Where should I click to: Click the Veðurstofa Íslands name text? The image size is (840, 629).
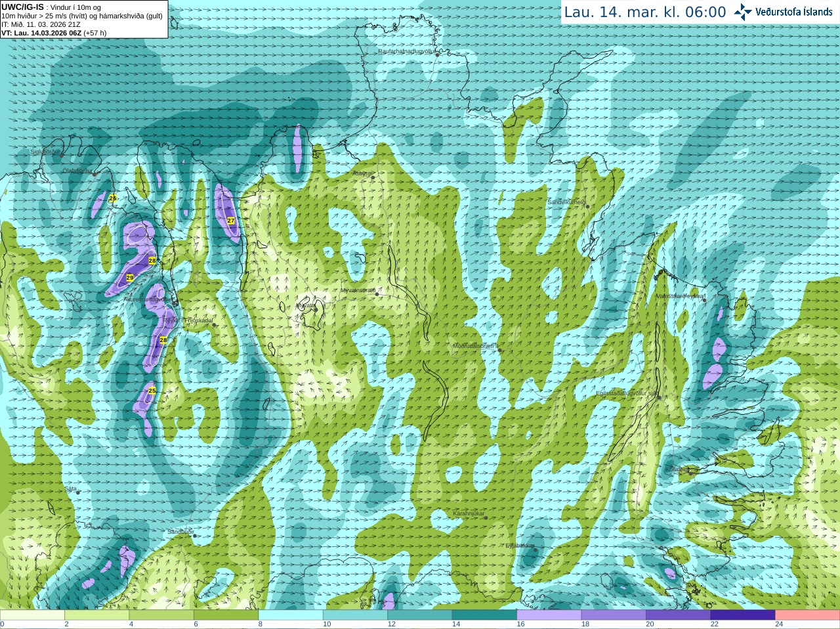pos(793,12)
